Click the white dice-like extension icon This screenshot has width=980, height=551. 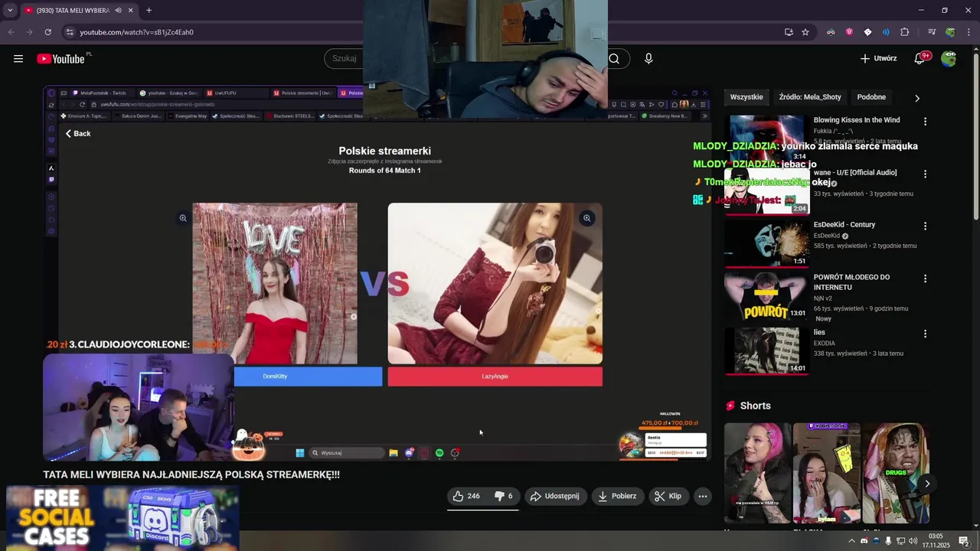(867, 32)
